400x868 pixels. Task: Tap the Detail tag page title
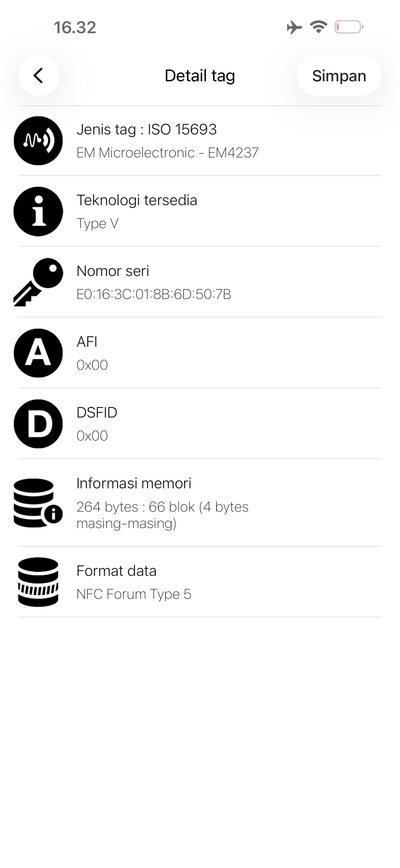[x=200, y=75]
